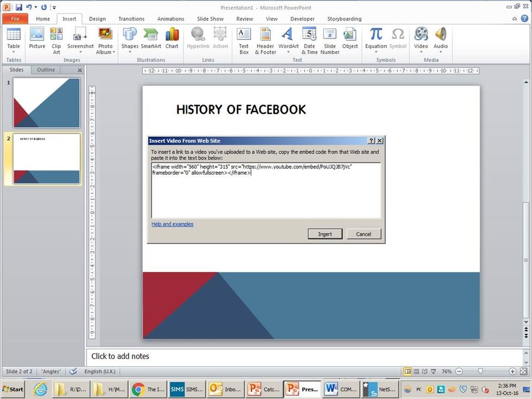Click the 76% zoom level
532x399 pixels.
point(446,371)
